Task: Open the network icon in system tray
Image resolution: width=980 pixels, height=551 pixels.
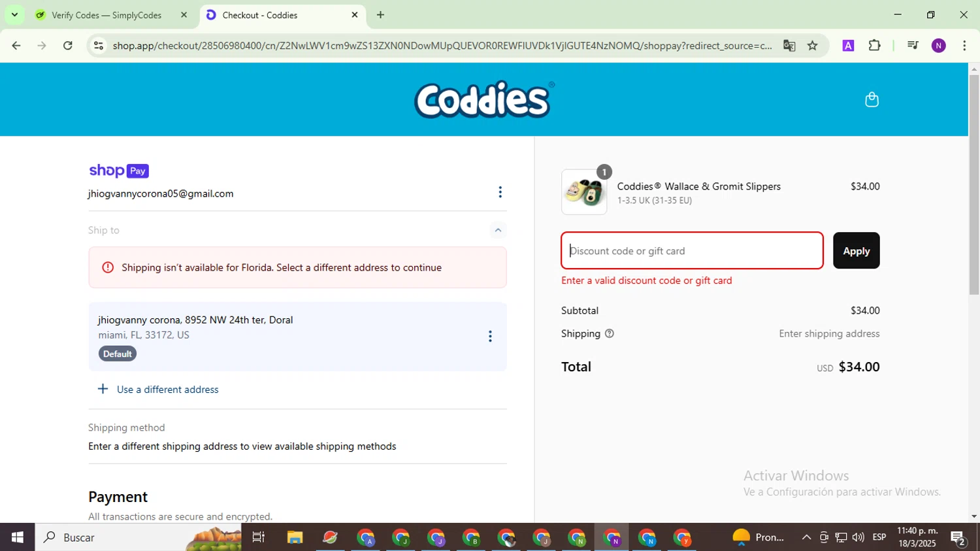Action: point(841,537)
